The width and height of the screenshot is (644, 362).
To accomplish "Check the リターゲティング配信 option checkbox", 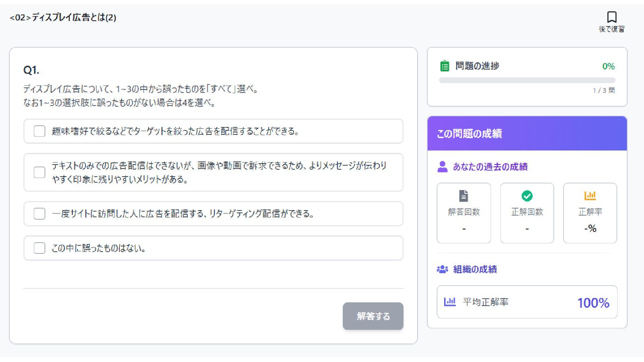I will 40,214.
